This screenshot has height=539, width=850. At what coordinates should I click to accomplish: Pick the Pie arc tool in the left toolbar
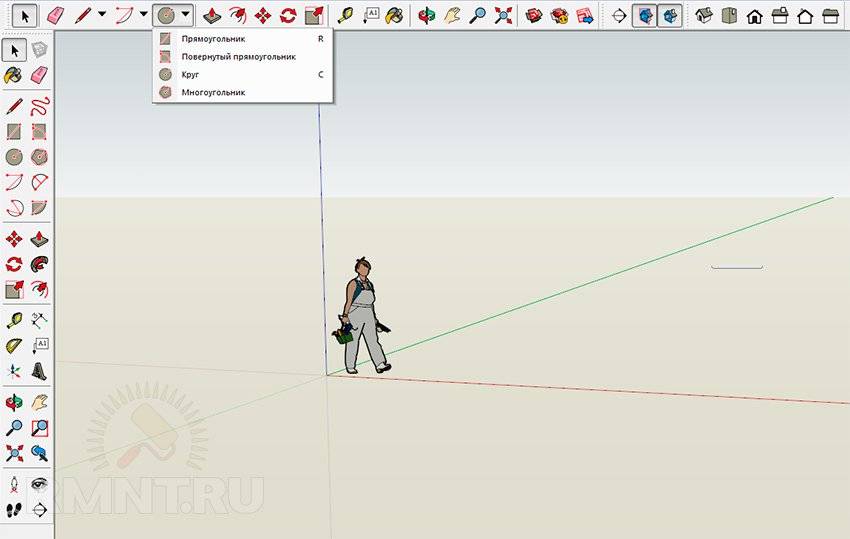click(40, 208)
